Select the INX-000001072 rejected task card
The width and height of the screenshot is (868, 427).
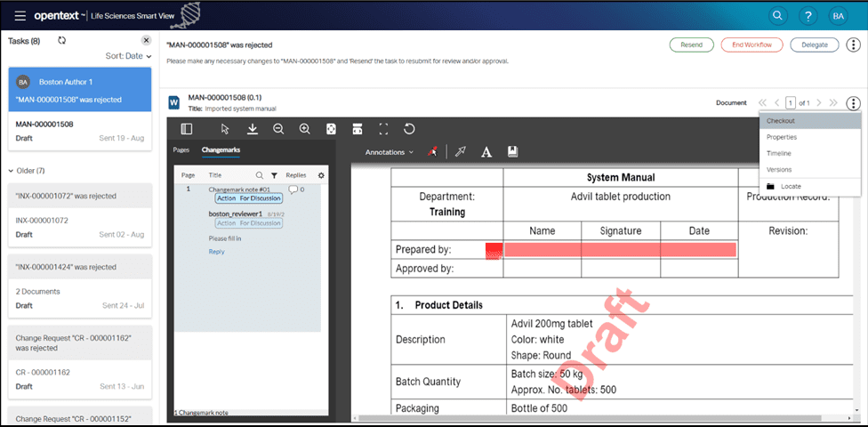(80, 215)
